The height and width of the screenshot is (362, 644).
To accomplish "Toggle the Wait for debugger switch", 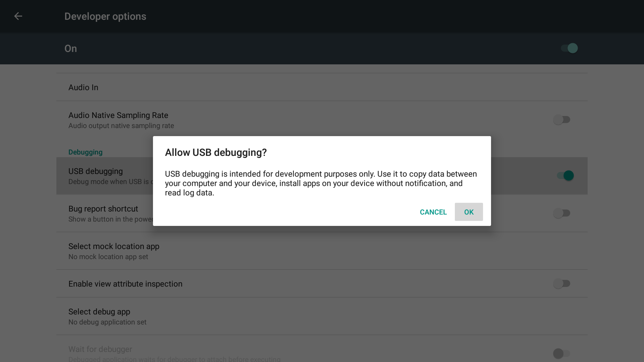I will 562,353.
